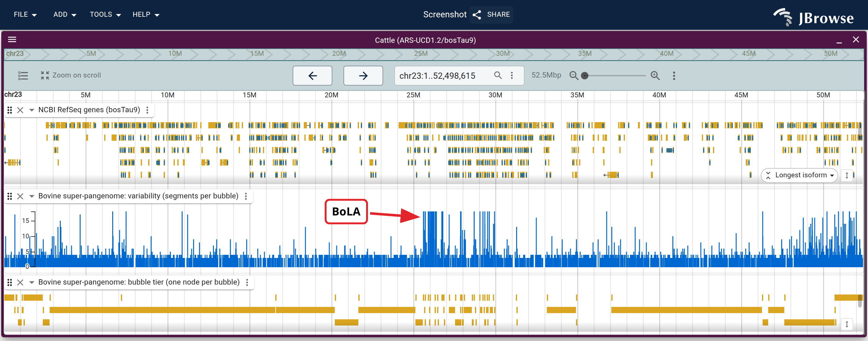868x341 pixels.
Task: Click the bubble tier track resize icon
Action: coord(847,324)
